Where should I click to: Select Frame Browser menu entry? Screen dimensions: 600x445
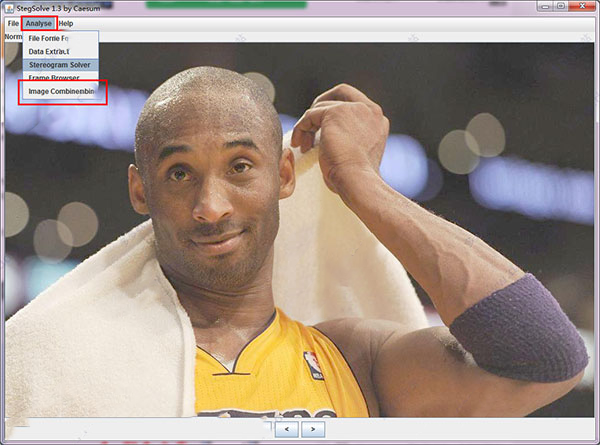(x=60, y=77)
